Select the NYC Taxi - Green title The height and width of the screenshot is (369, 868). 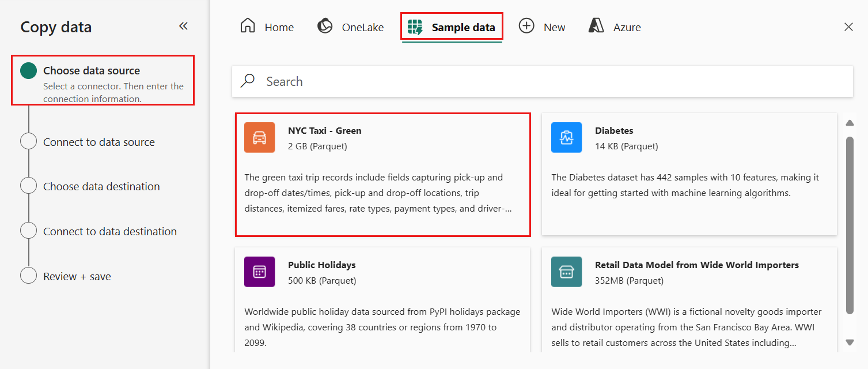[x=325, y=131]
